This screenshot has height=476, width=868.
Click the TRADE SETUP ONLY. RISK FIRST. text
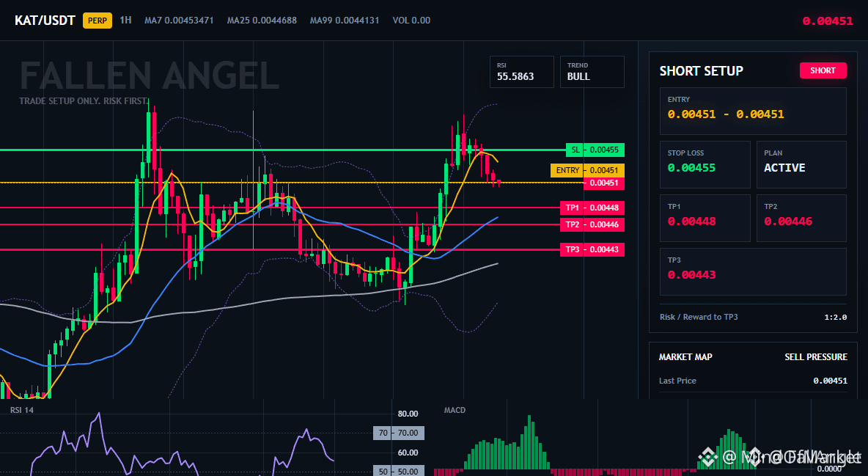pos(84,101)
